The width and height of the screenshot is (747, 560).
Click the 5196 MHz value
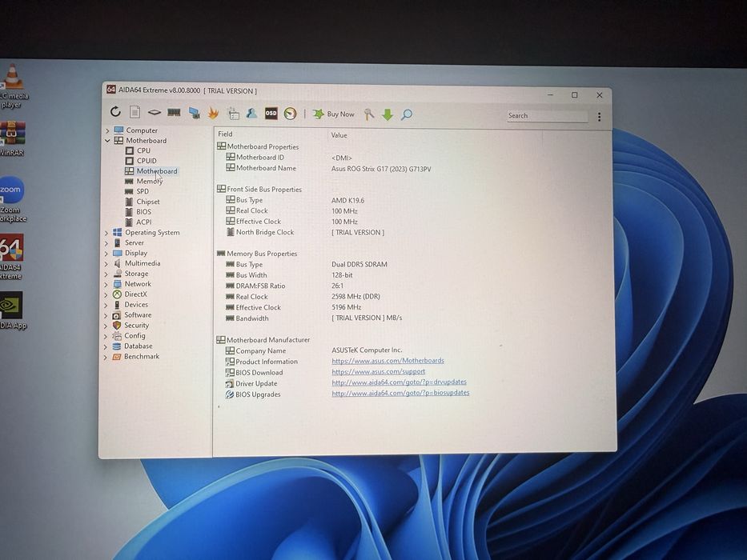coord(346,308)
